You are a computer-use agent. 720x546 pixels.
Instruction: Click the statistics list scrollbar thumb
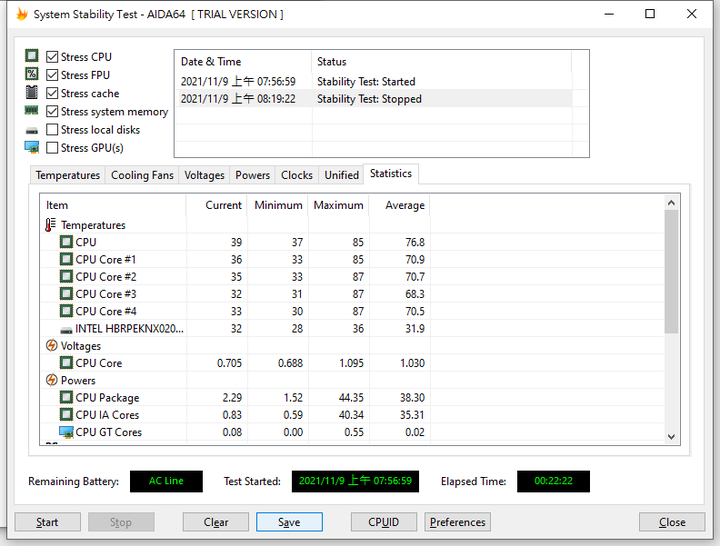[x=671, y=271]
